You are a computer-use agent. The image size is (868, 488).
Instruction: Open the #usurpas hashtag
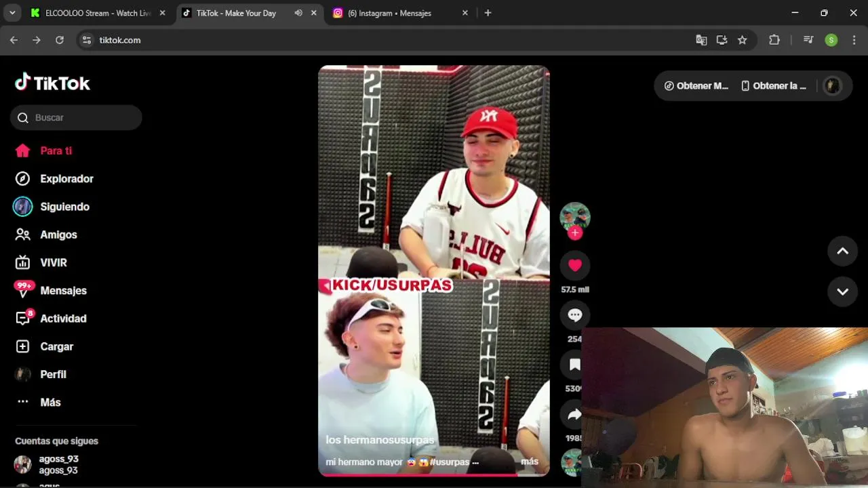tap(449, 462)
